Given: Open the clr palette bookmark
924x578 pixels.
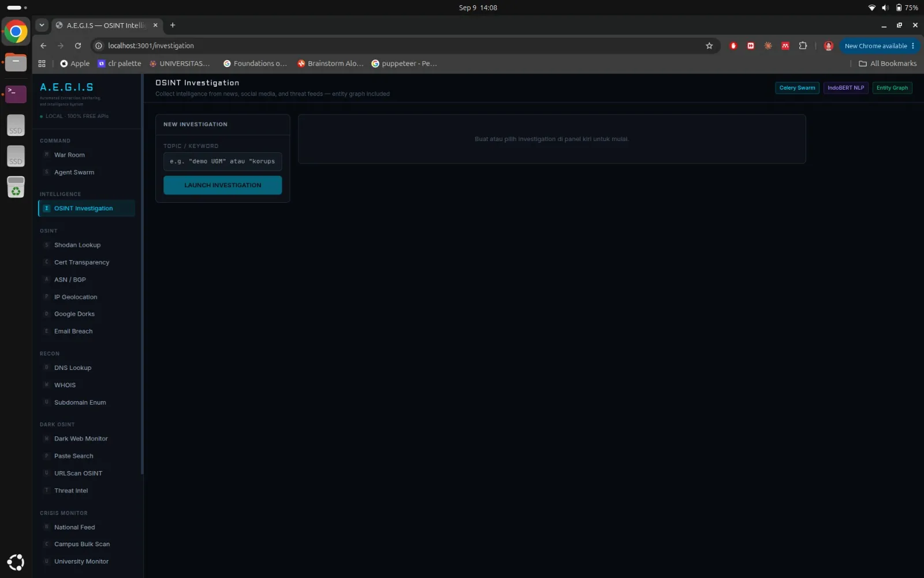Looking at the screenshot, I should 120,64.
